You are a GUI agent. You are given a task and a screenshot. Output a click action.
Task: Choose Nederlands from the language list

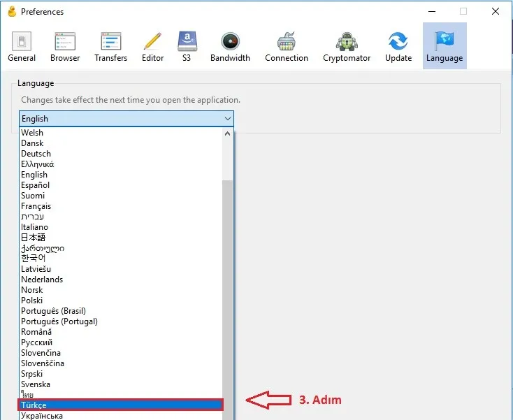coord(121,280)
